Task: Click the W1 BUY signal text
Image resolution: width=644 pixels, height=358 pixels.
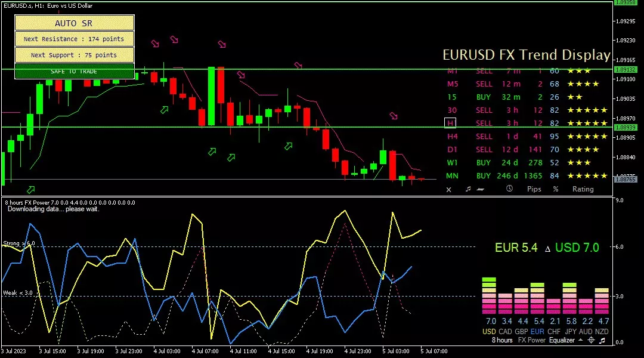Action: (x=484, y=163)
